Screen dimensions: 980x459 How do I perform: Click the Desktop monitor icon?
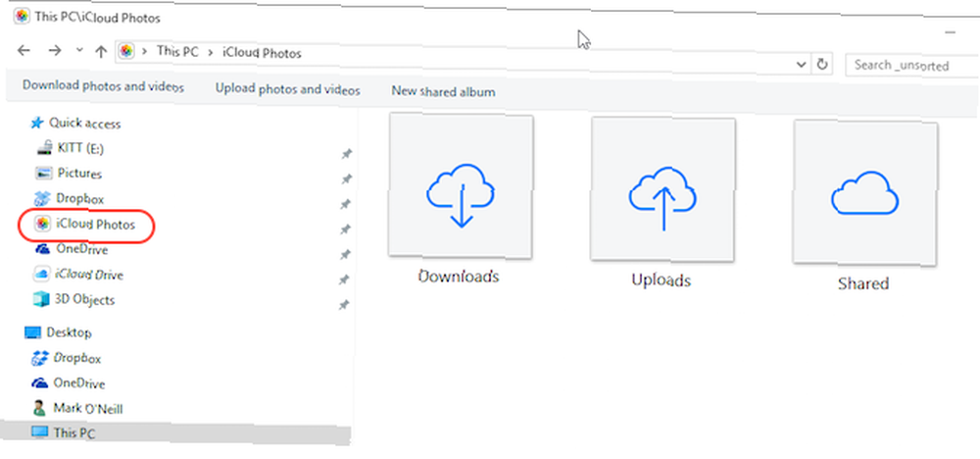click(32, 332)
